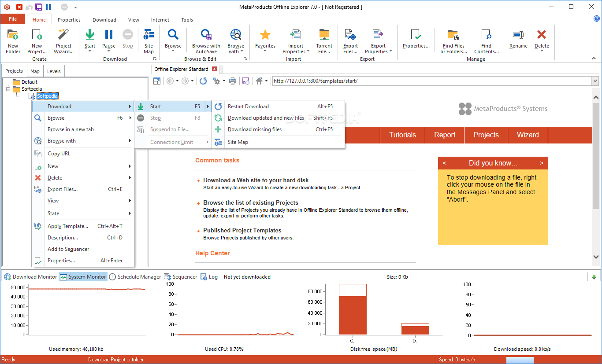Click Published Project Templates link
This screenshot has height=364, width=602.
coord(242,230)
